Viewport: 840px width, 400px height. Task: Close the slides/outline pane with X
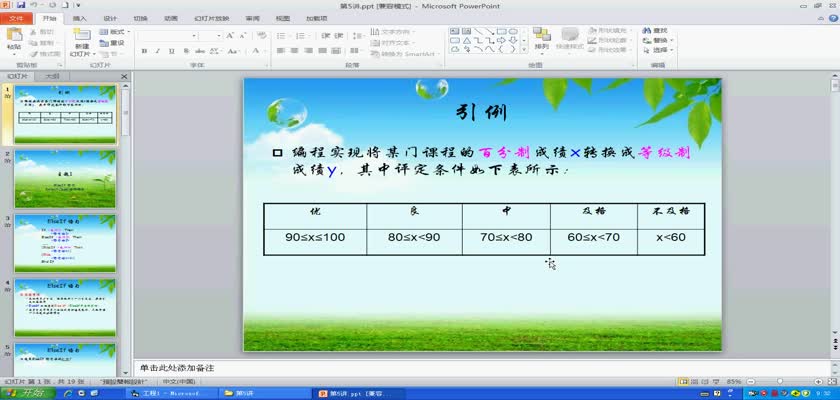tap(124, 75)
